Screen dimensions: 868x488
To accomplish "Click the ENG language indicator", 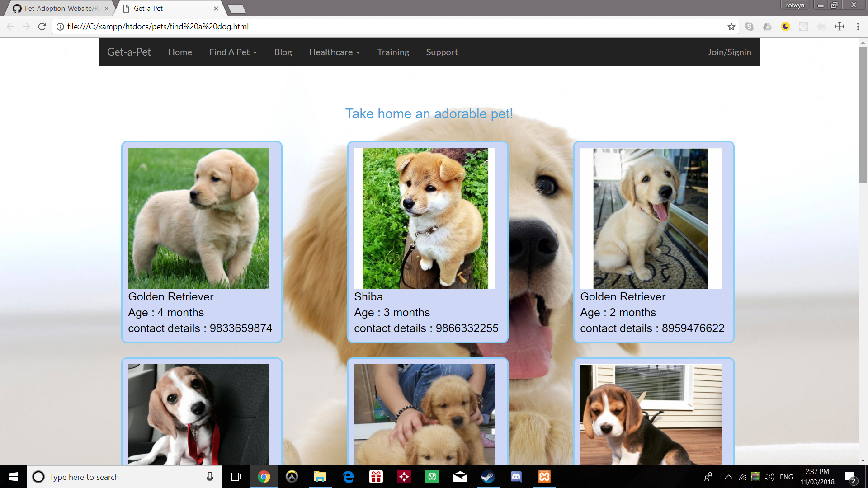I will pos(786,477).
